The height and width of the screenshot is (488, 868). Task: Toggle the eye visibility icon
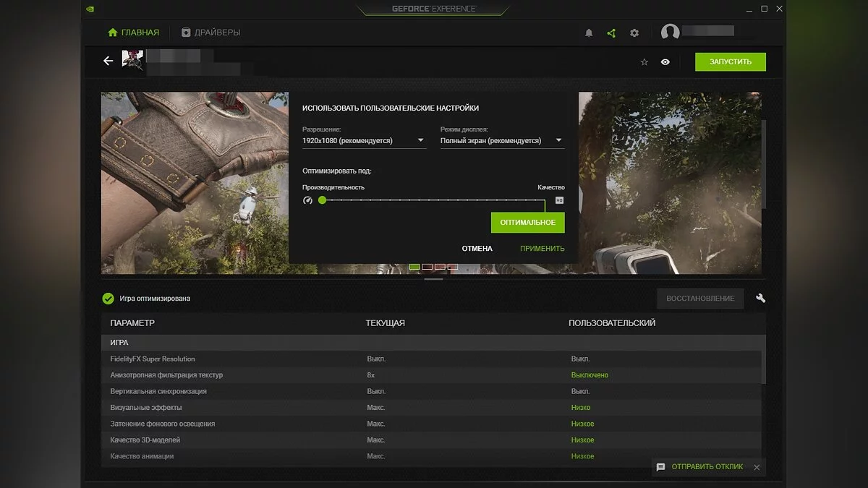pos(665,62)
